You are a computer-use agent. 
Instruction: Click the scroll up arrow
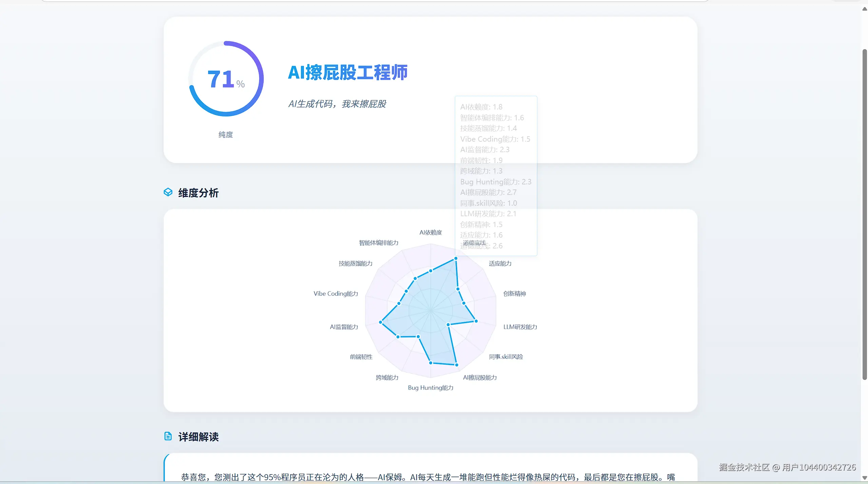point(864,9)
